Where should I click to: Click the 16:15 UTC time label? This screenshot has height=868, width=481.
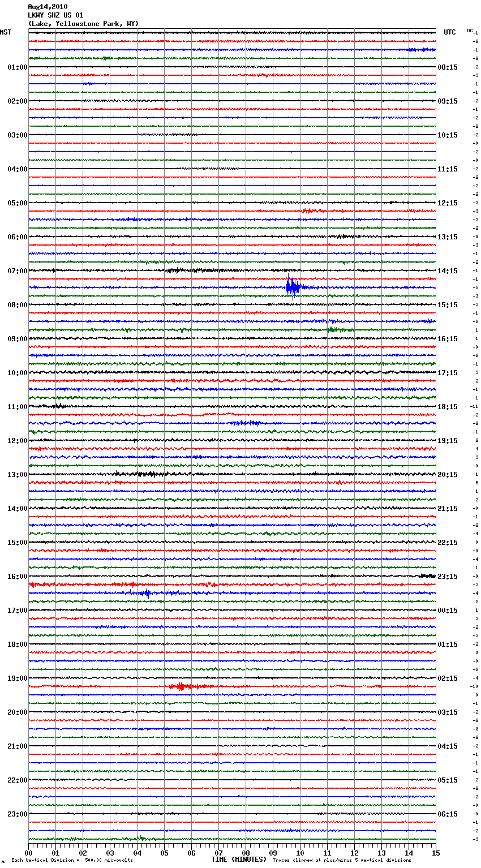(448, 339)
